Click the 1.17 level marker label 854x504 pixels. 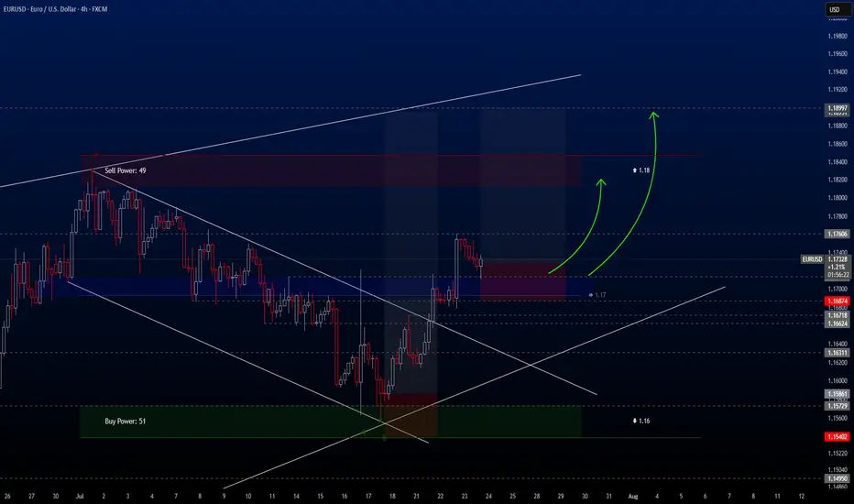(x=597, y=295)
